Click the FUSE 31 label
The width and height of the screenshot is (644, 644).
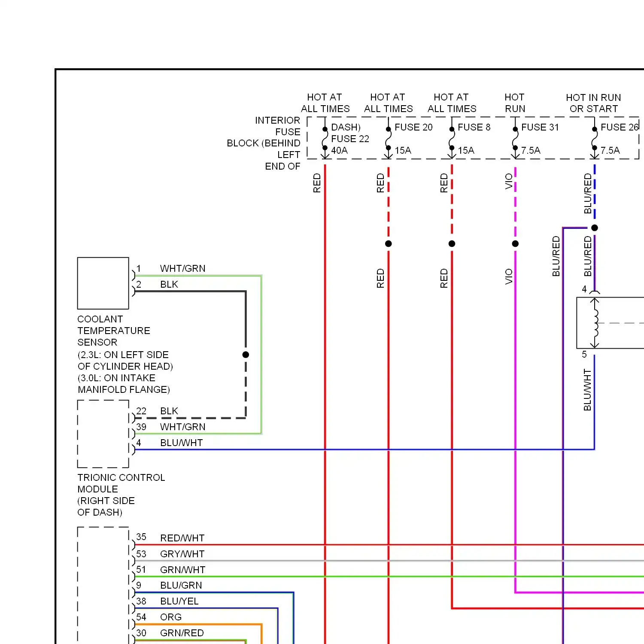540,127
